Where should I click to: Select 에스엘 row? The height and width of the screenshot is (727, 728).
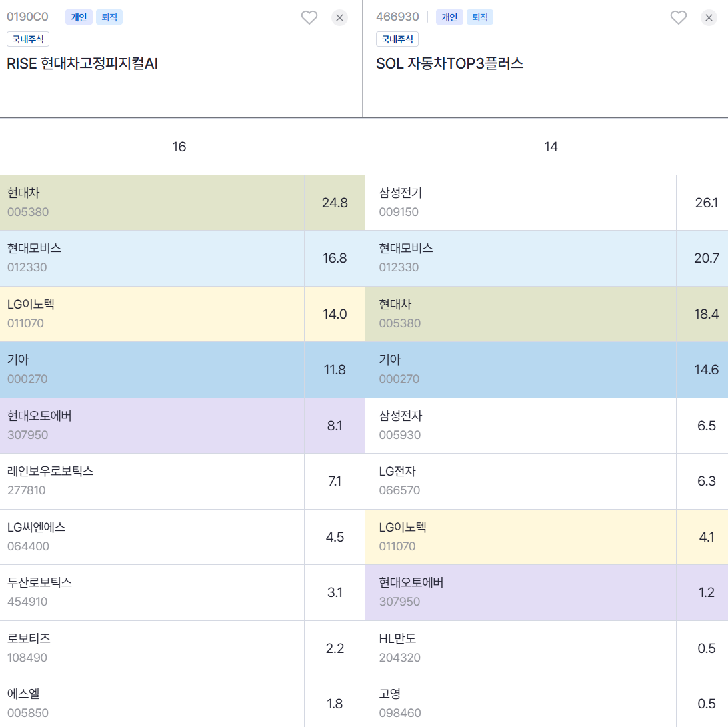[183, 702]
